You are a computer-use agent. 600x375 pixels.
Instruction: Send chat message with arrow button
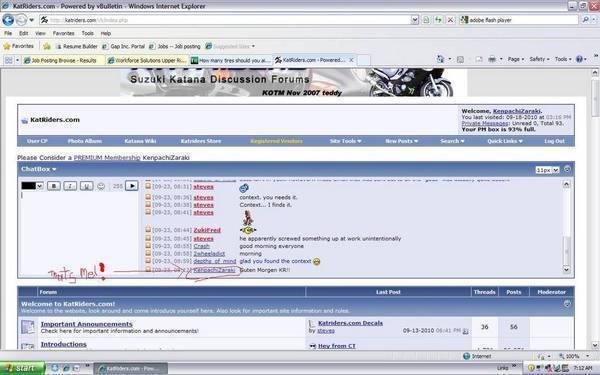tap(132, 186)
